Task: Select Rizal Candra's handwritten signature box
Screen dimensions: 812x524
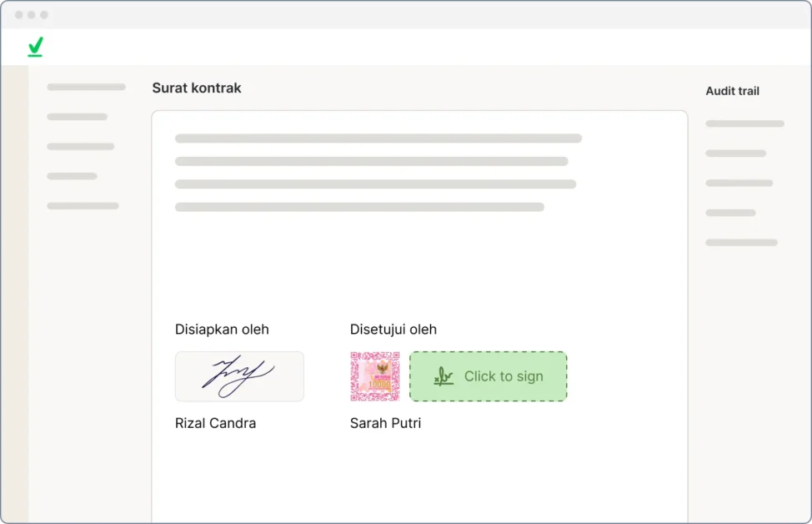Action: [x=239, y=376]
